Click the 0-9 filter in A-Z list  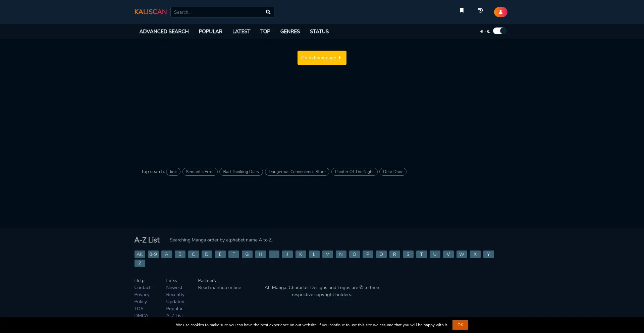pyautogui.click(x=153, y=254)
